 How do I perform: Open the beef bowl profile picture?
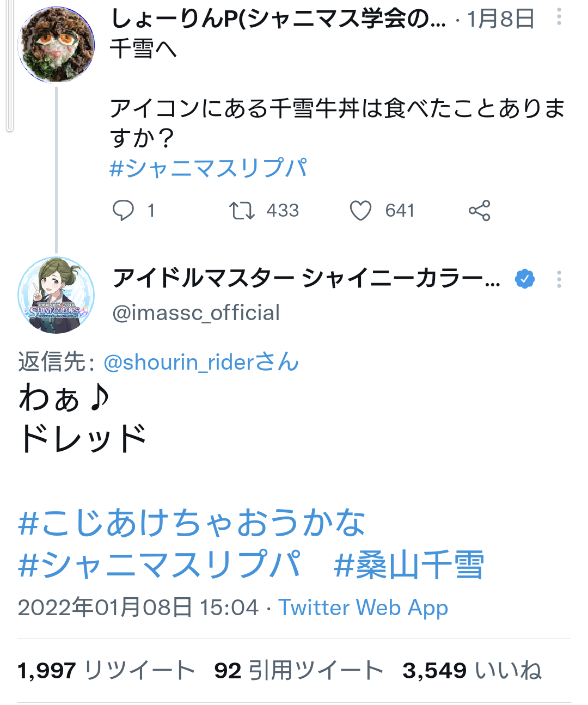(56, 45)
